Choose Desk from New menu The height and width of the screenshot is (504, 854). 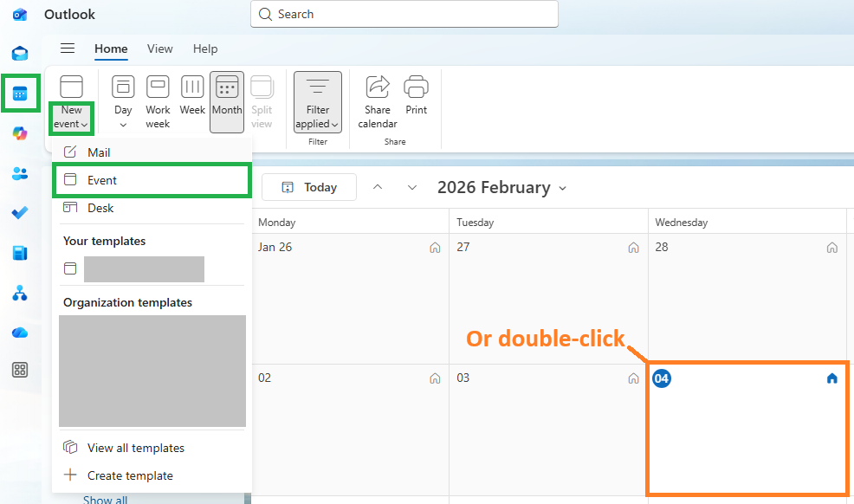152,208
